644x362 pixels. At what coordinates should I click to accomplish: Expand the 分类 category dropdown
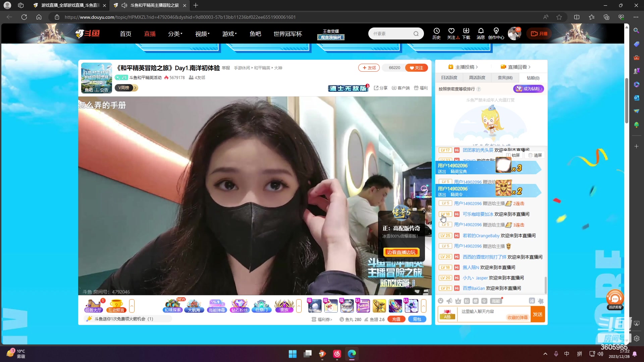(175, 34)
